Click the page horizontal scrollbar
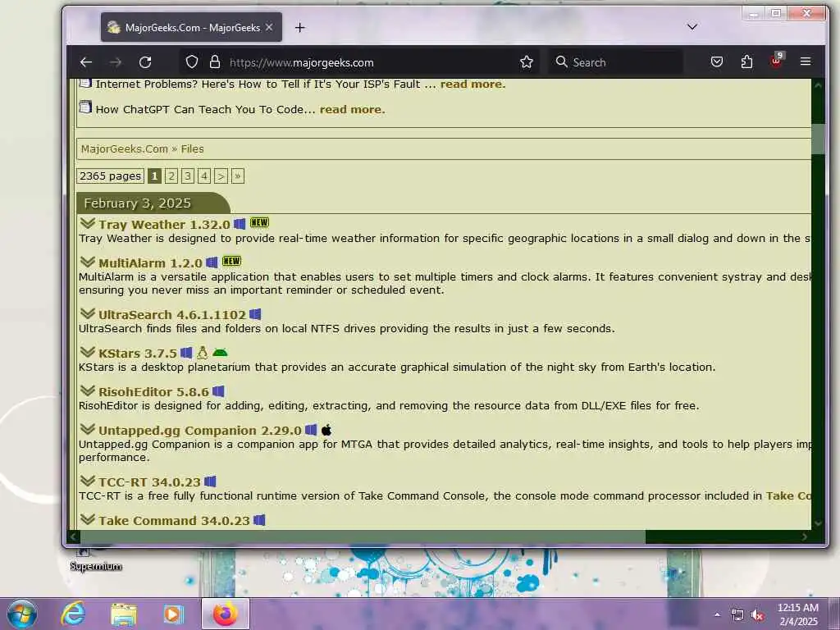The width and height of the screenshot is (840, 630). (363, 536)
